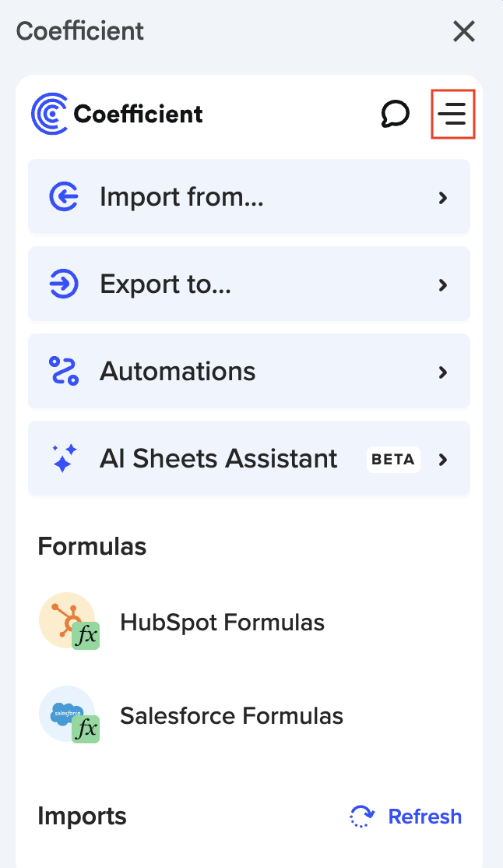Open the AI Sheets Assistant item
503x868 pixels.
pos(219,459)
